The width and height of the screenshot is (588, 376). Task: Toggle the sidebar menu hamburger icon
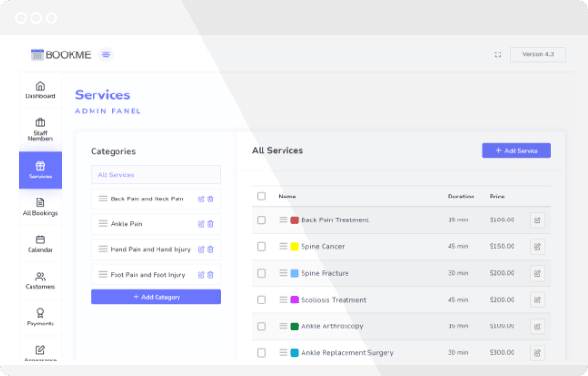pyautogui.click(x=106, y=54)
